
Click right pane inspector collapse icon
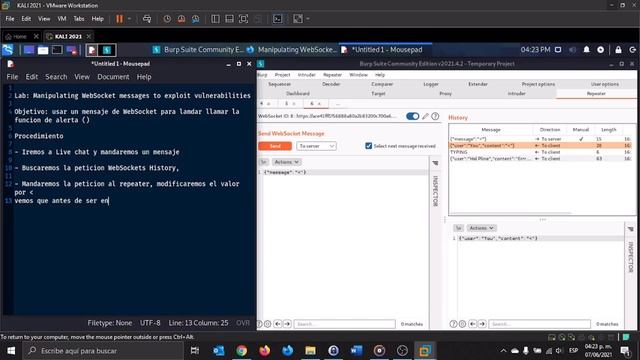pos(631,229)
